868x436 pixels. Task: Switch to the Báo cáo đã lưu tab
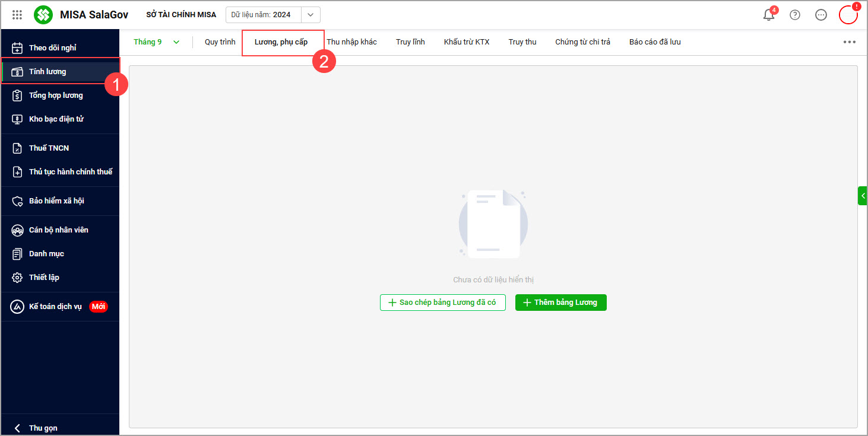point(655,42)
